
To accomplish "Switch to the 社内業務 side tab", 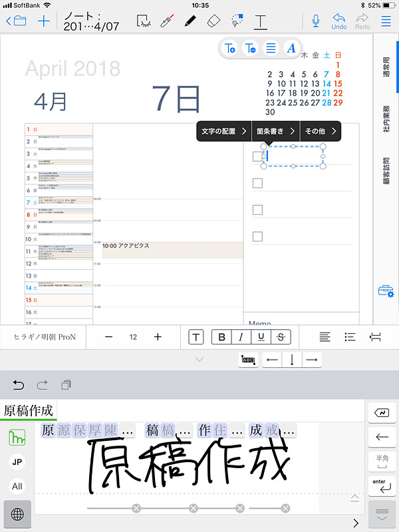I will pos(386,119).
